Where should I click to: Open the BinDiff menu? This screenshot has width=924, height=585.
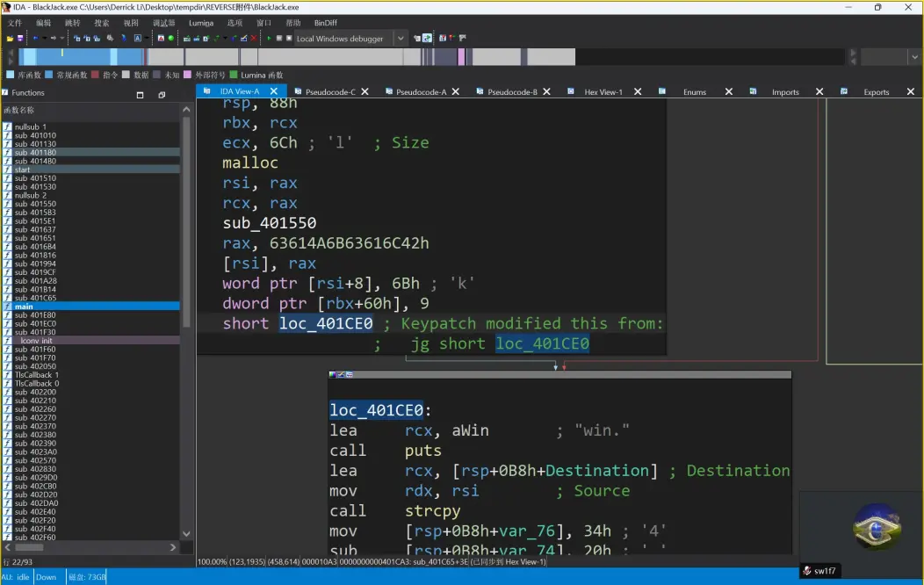[x=325, y=23]
